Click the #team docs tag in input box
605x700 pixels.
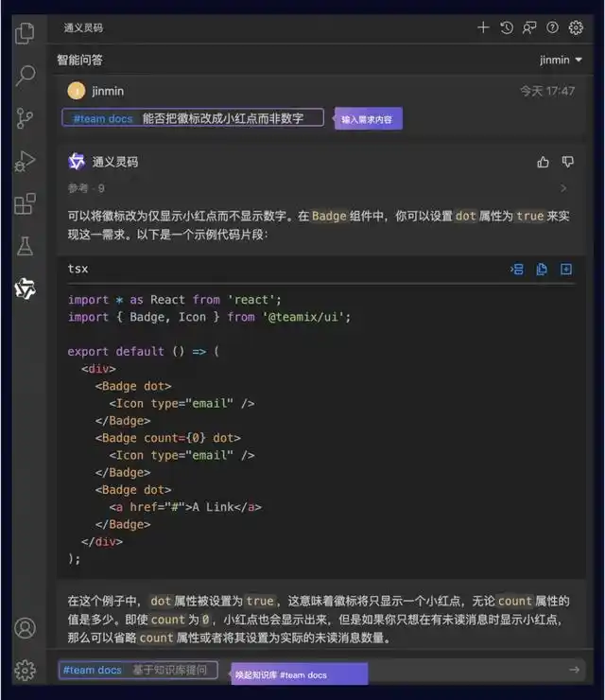93,670
